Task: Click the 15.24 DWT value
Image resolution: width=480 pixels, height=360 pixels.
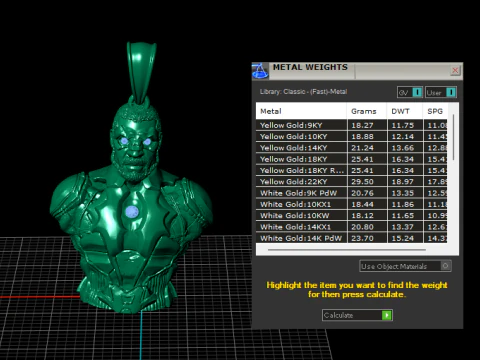Action: point(403,238)
